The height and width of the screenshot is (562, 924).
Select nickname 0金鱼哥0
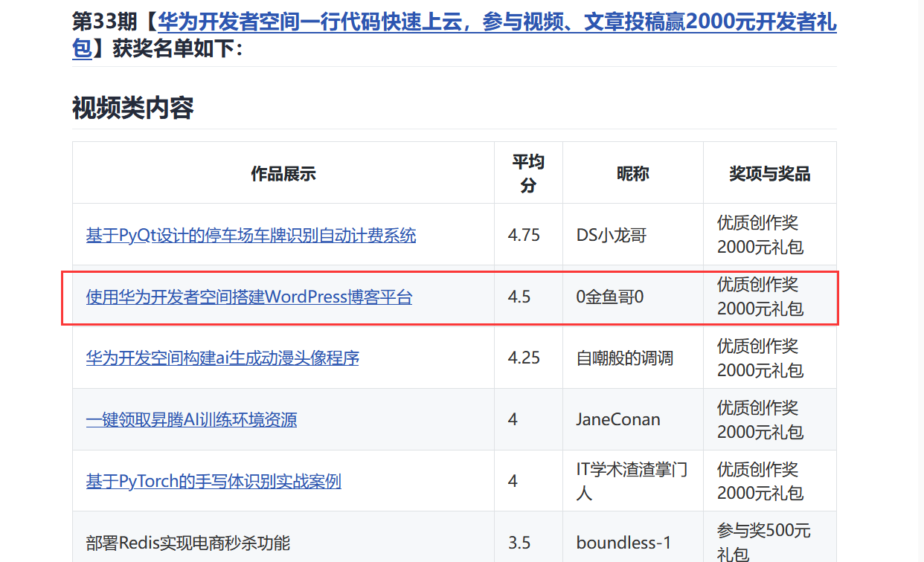pyautogui.click(x=610, y=297)
